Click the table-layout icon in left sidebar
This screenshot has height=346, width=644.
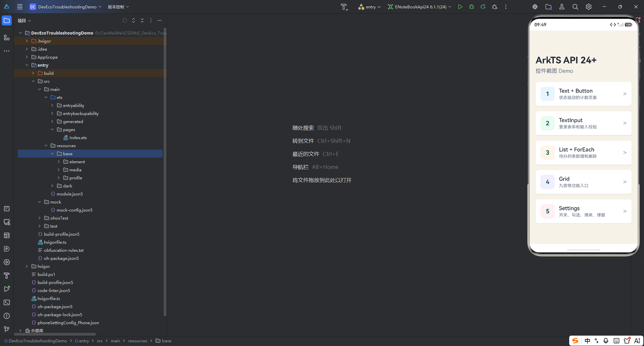click(x=7, y=235)
